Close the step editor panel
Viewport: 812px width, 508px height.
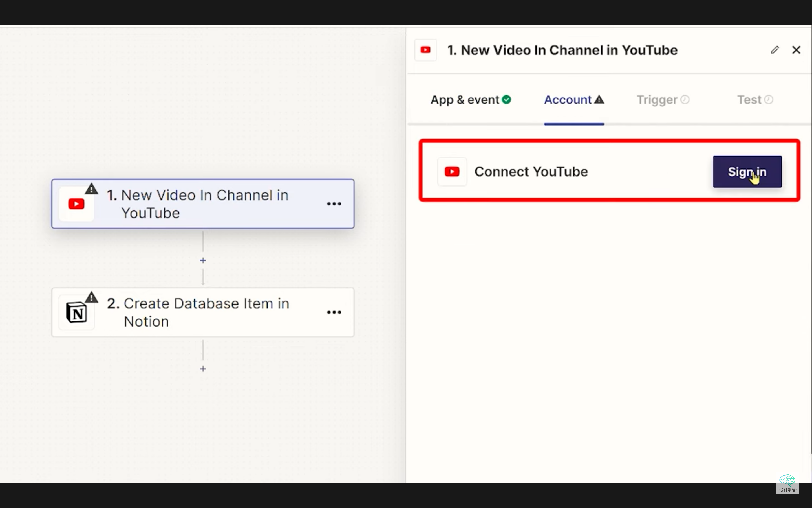796,50
